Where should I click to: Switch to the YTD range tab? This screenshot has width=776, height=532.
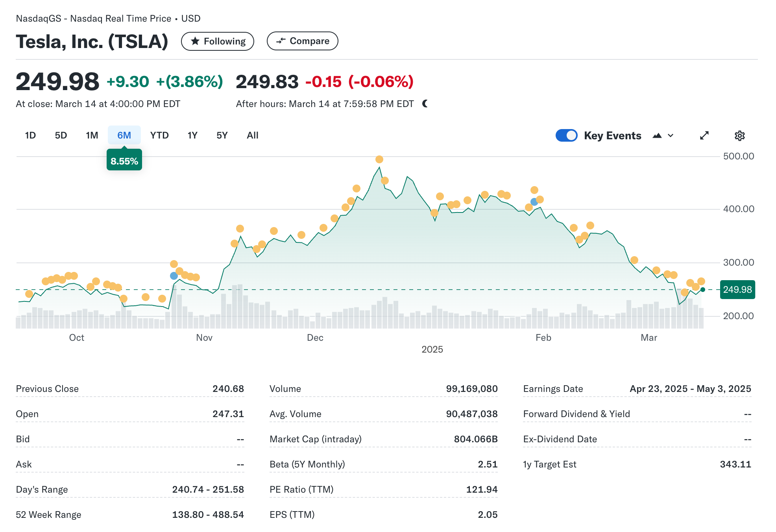click(x=159, y=135)
